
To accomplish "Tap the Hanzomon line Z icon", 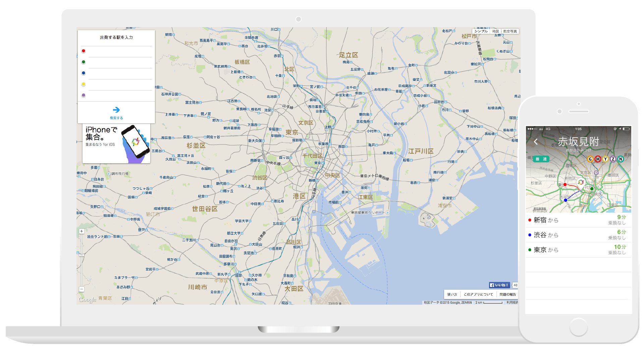I will point(613,159).
